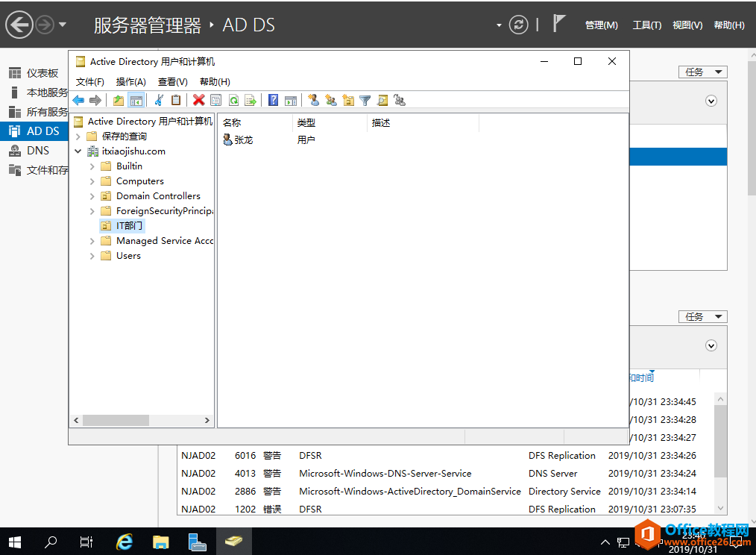
Task: Open the 操作(A) menu
Action: (x=130, y=82)
